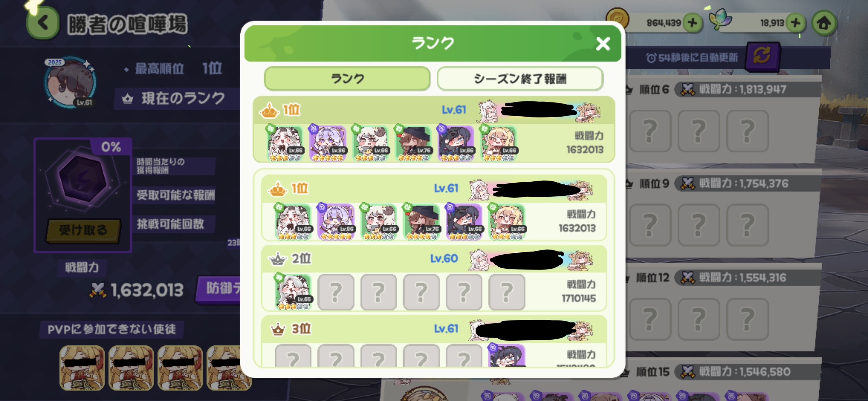Screen dimensions: 868x401
Task: Go back with the green arrow button
Action: click(x=43, y=23)
